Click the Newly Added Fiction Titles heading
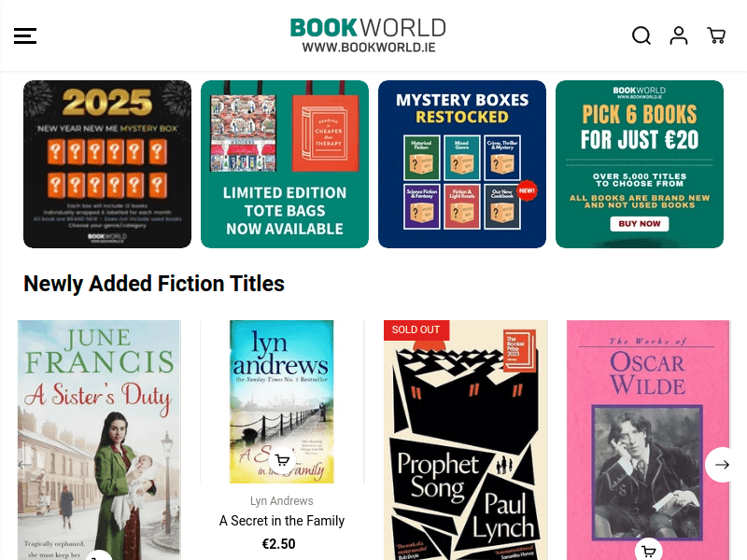This screenshot has width=747, height=560. (154, 284)
